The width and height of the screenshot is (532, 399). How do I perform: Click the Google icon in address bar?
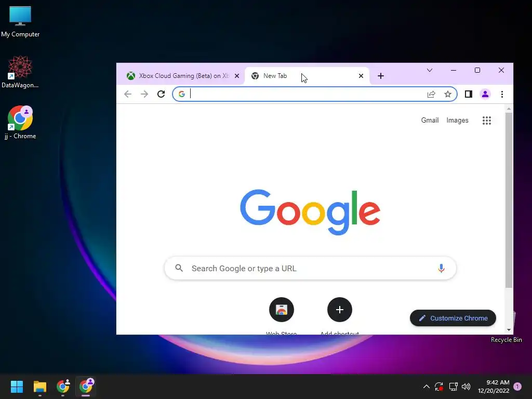[182, 94]
